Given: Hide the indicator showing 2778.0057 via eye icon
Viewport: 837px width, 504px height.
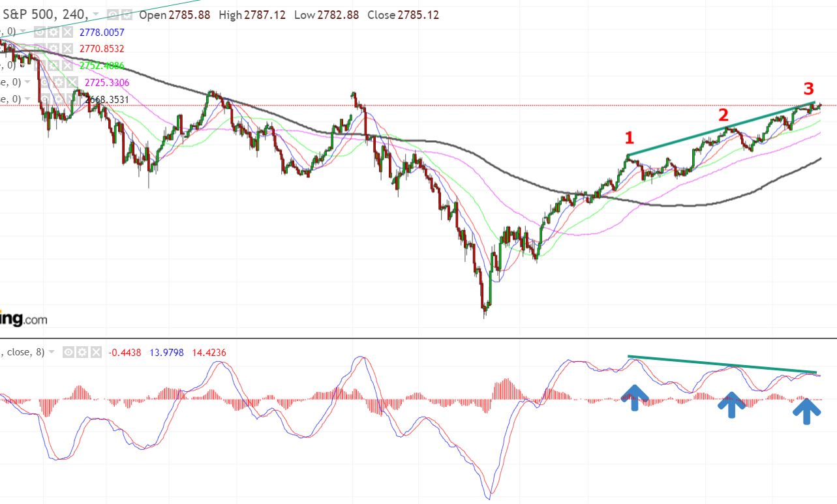Looking at the screenshot, I should point(40,32).
